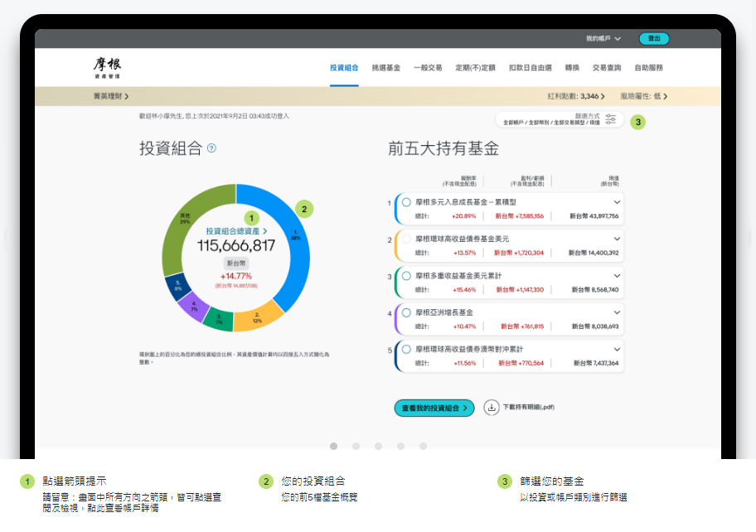Click the 新台幣 currency label in donut
This screenshot has width=756, height=532.
(236, 264)
